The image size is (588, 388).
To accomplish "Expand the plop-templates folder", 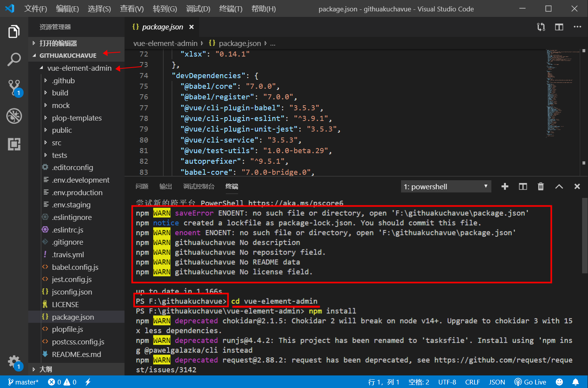I will click(x=77, y=118).
